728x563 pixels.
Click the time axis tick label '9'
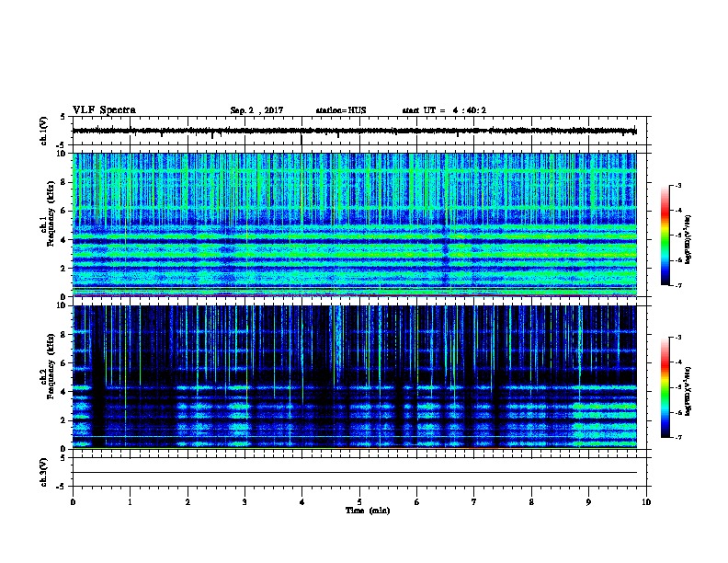(x=588, y=502)
